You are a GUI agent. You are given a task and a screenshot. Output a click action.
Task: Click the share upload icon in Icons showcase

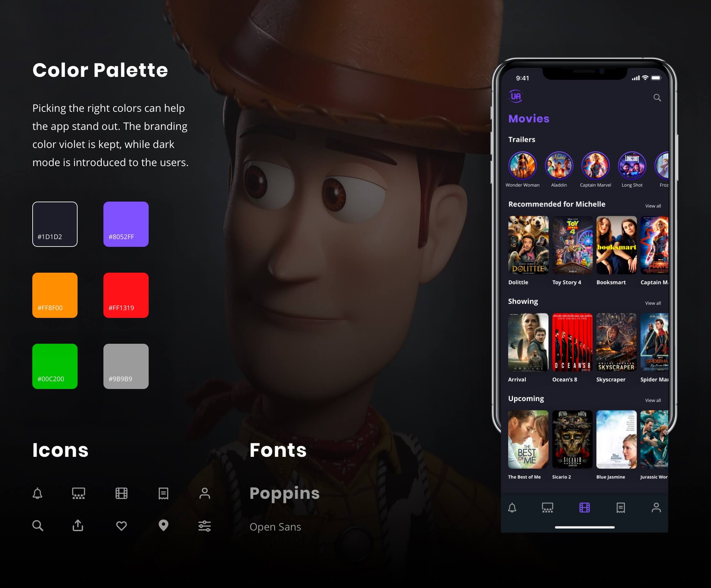pyautogui.click(x=78, y=525)
